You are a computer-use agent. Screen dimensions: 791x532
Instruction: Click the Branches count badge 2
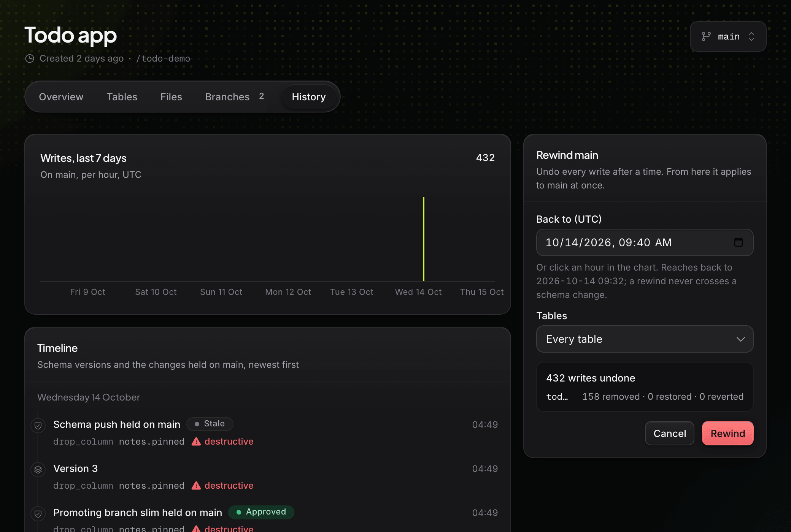coord(261,96)
